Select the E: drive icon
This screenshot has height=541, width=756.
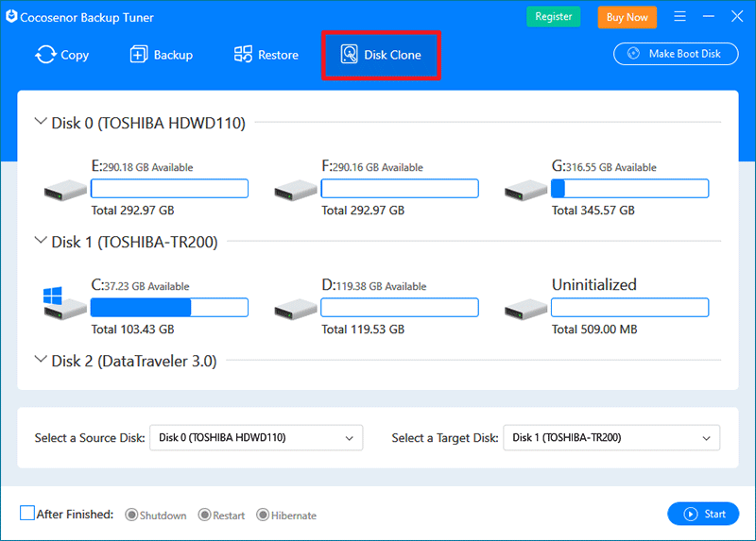click(65, 191)
